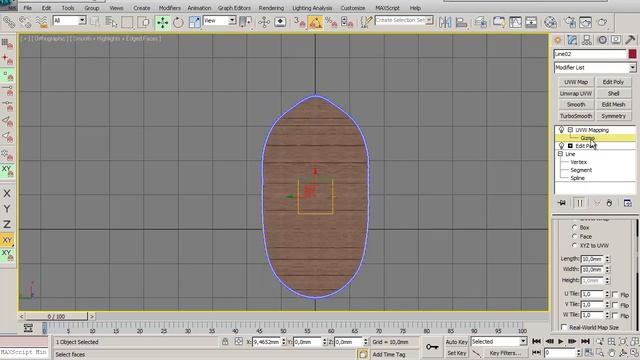The width and height of the screenshot is (640, 360).
Task: Click the Length value input field
Action: [592, 259]
